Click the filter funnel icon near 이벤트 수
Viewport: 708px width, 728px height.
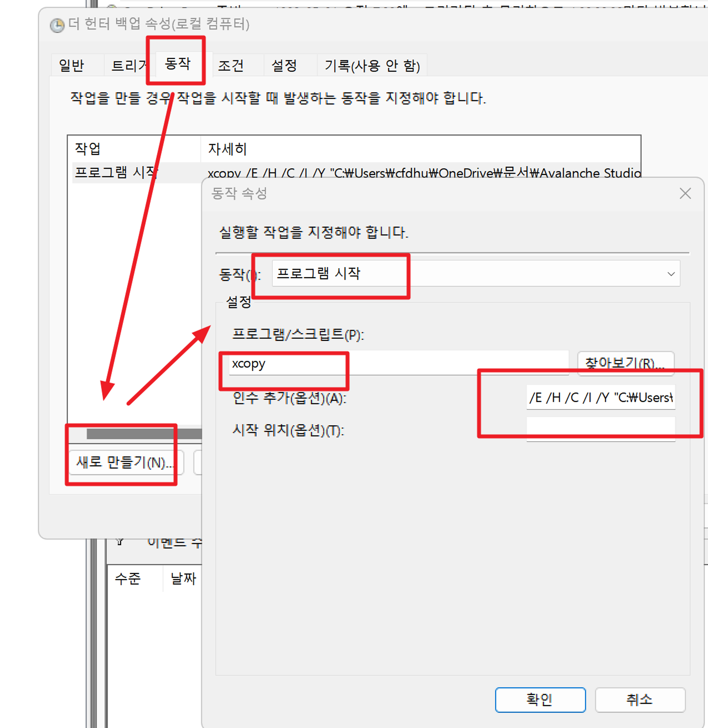[x=120, y=542]
